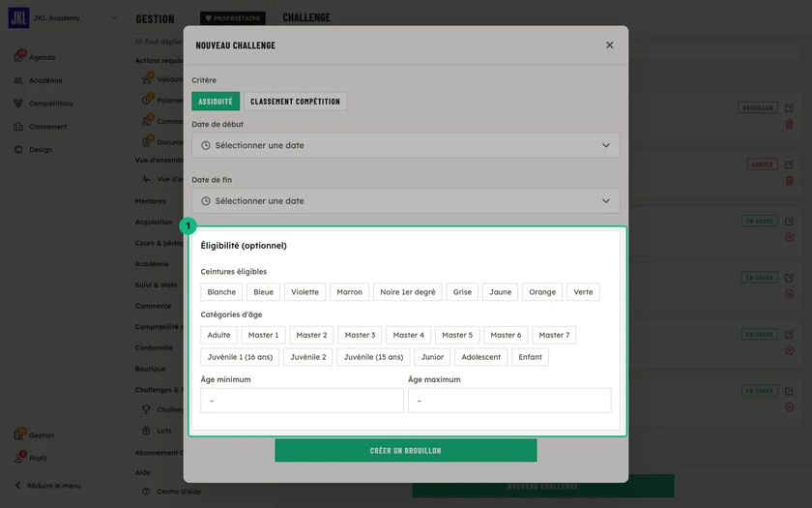Close the Nouveau Challenge dialog
The image size is (812, 508).
tap(610, 45)
